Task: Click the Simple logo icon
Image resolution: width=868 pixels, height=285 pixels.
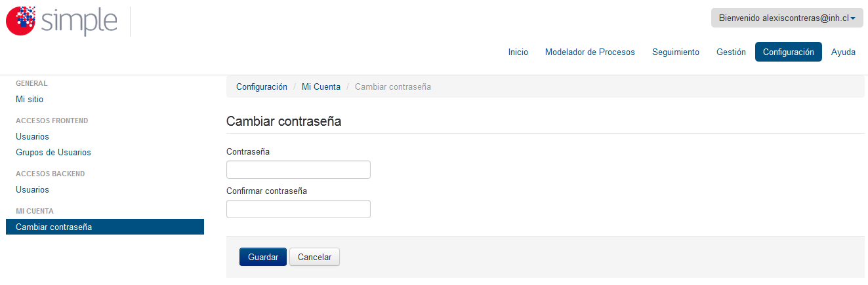Action: pos(21,21)
